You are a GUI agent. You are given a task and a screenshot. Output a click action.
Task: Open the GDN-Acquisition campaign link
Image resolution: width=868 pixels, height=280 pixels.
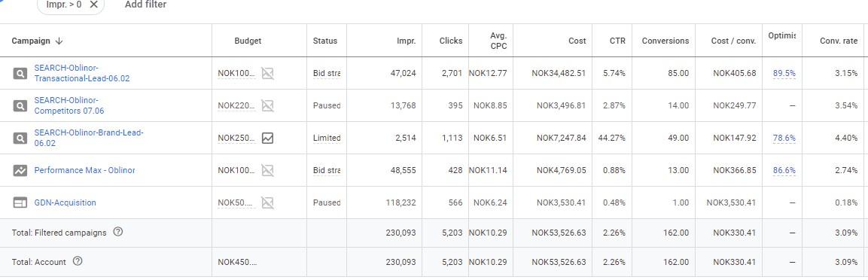click(x=65, y=203)
